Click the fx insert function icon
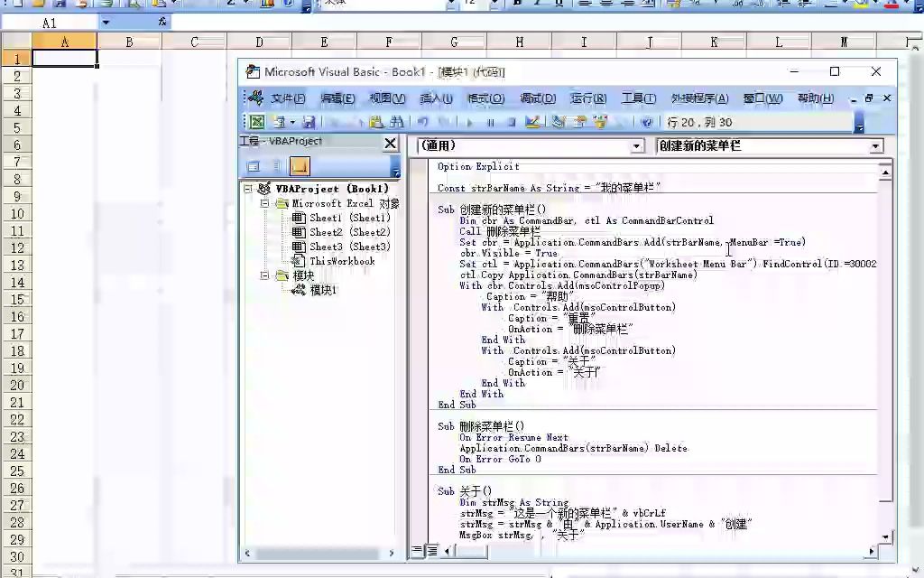The height and width of the screenshot is (578, 924). click(162, 22)
